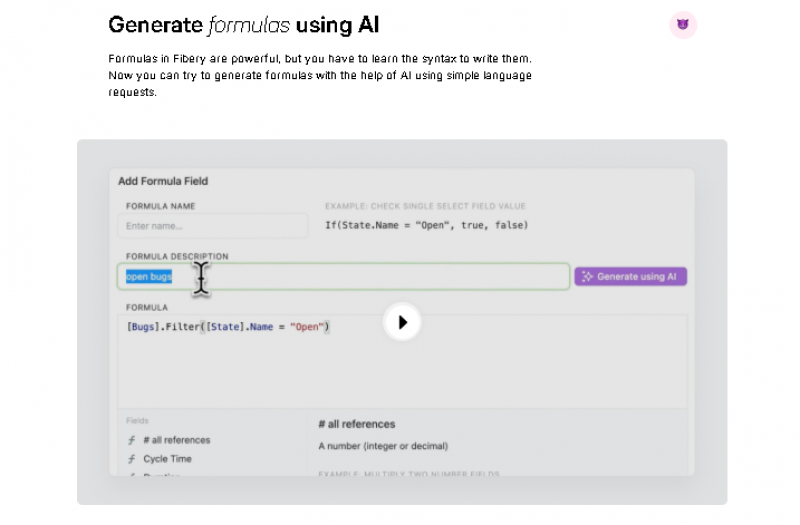Click the empty area of the formula editor
Screen dimensions: 800x525
point(400,375)
